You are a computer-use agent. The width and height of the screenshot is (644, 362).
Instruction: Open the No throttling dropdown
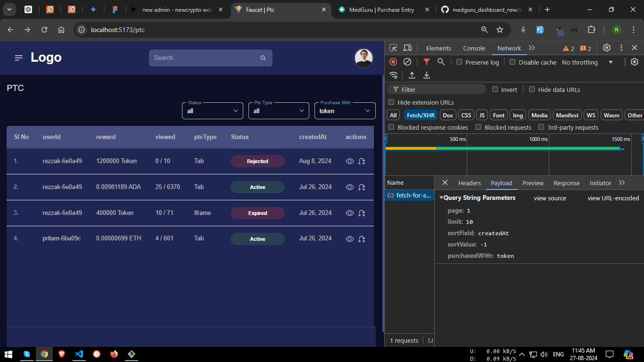click(587, 62)
